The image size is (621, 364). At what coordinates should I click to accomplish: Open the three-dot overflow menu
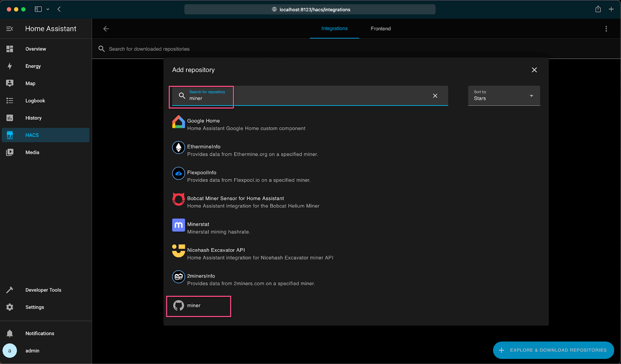(x=606, y=29)
